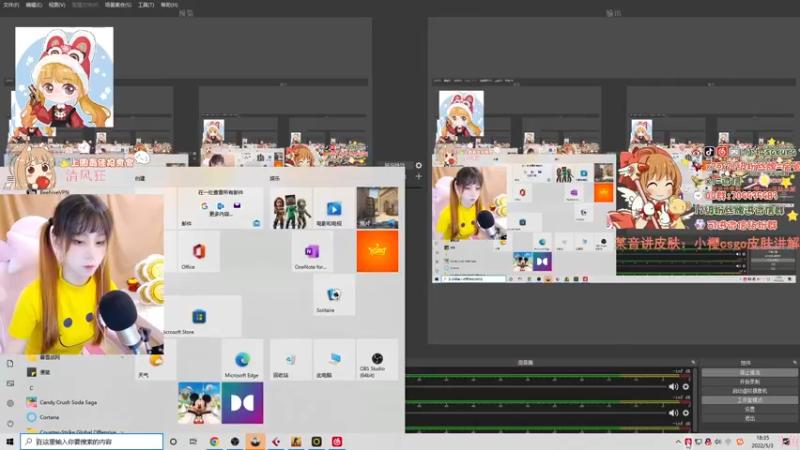Open the 回收站 recycle bin tile
The width and height of the screenshot is (800, 450).
coord(290,360)
